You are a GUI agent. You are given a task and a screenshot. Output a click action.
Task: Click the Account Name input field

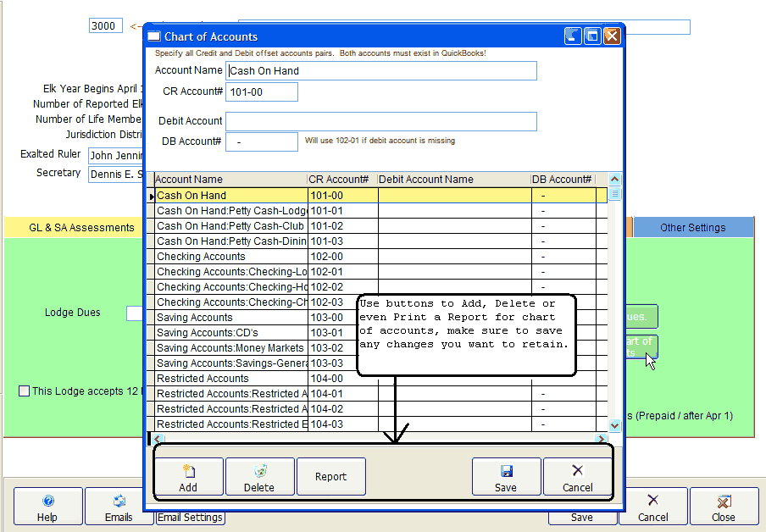pos(381,71)
